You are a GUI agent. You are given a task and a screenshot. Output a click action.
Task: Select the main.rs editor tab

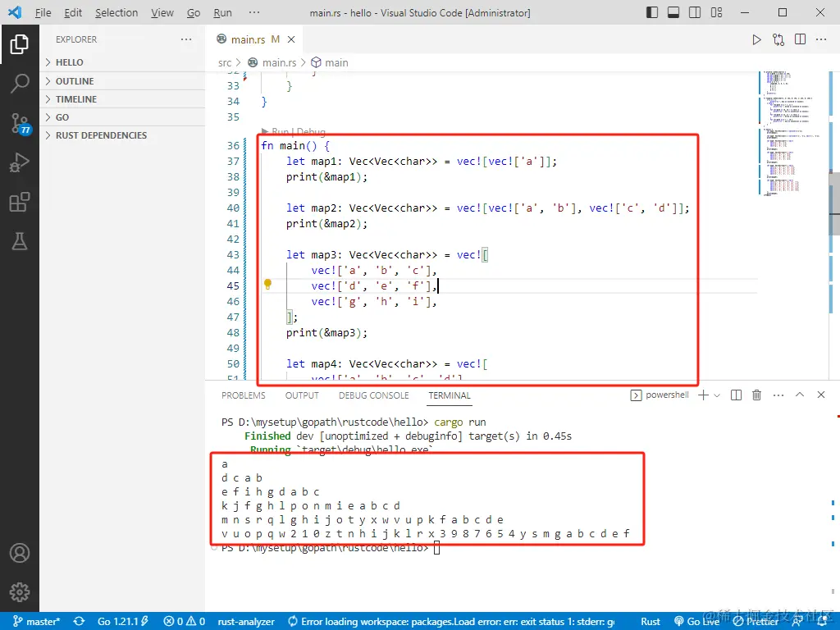tap(253, 39)
